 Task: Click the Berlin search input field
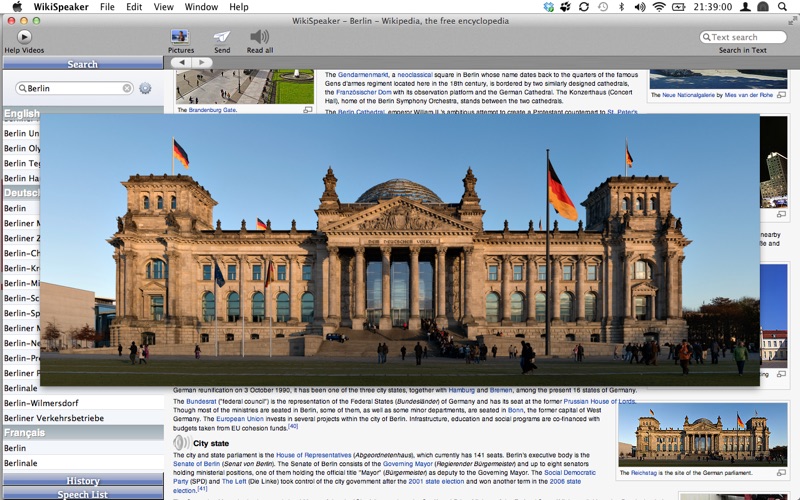[x=74, y=88]
